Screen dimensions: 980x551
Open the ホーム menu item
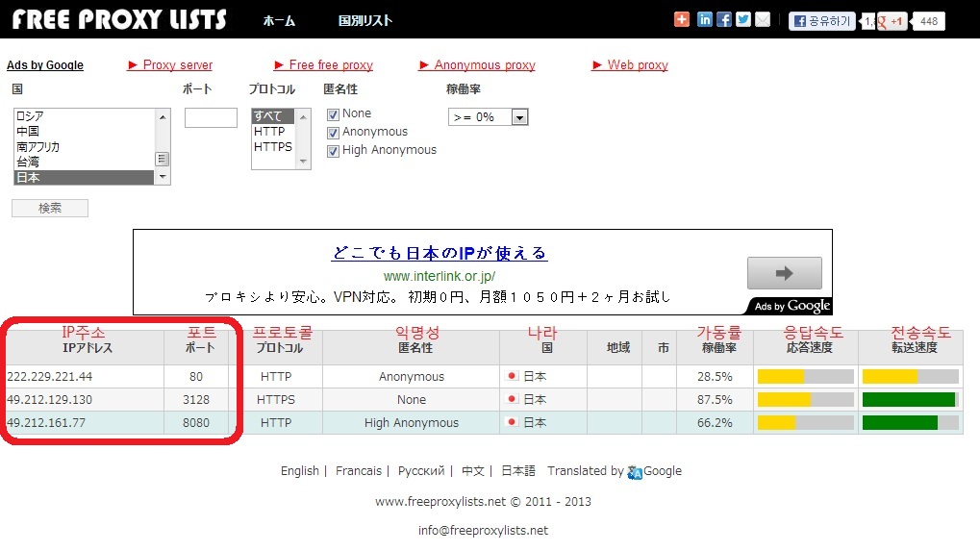(x=279, y=20)
